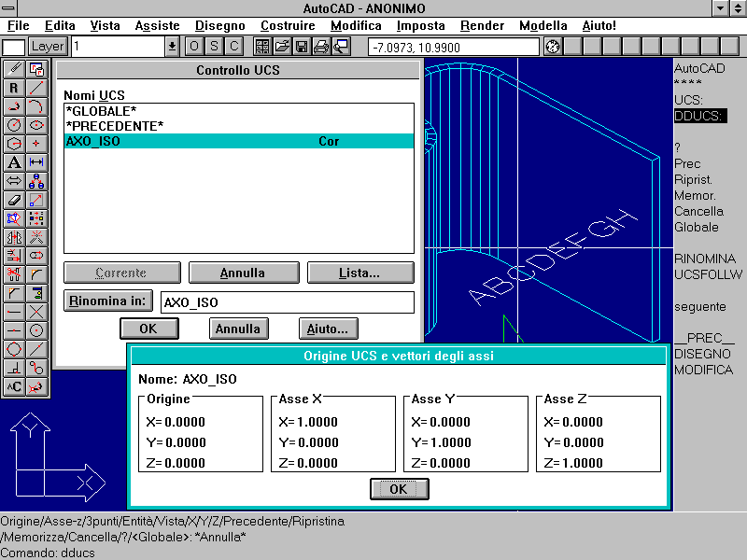Select the Copy objects tool
Image resolution: width=747 pixels, height=560 pixels.
(36, 181)
